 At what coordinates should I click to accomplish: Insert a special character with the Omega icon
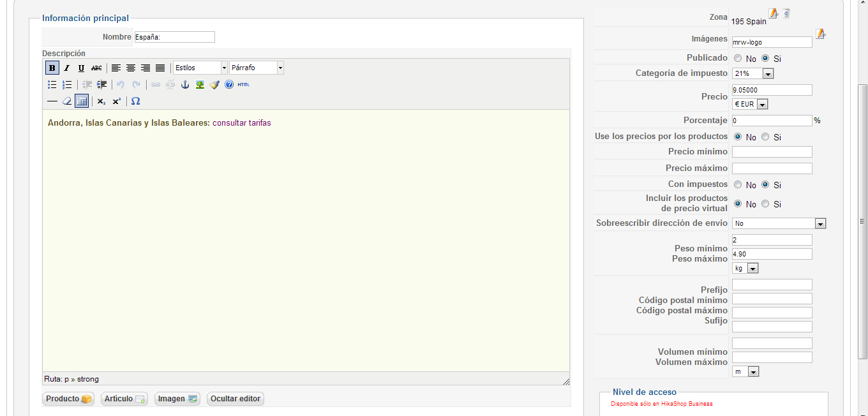click(x=135, y=101)
